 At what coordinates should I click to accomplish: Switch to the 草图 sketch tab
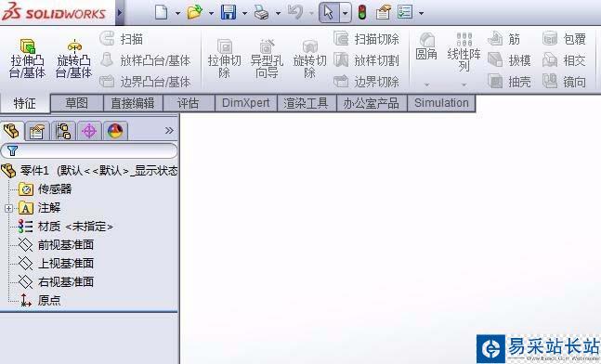[77, 103]
